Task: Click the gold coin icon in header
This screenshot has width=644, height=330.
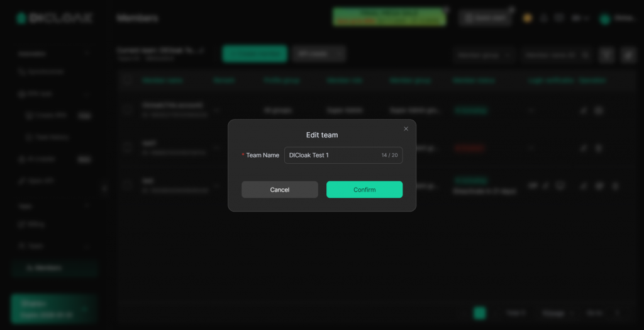Action: [x=528, y=18]
